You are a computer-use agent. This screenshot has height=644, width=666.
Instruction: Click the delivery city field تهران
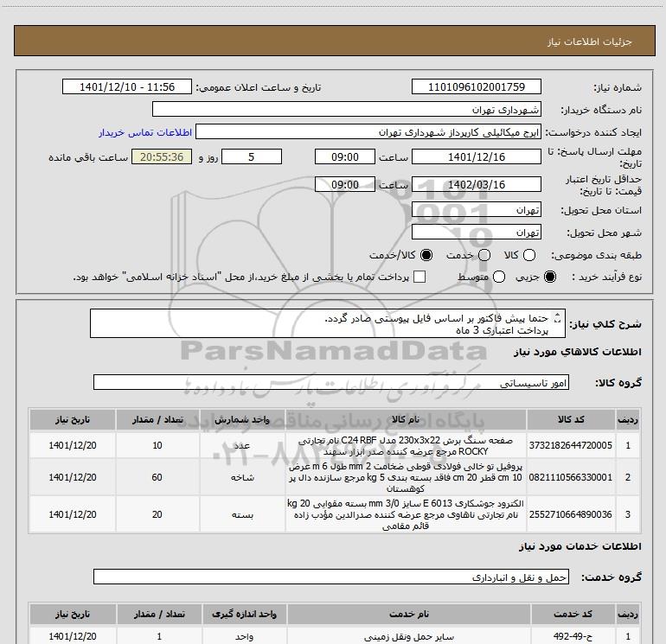click(476, 233)
